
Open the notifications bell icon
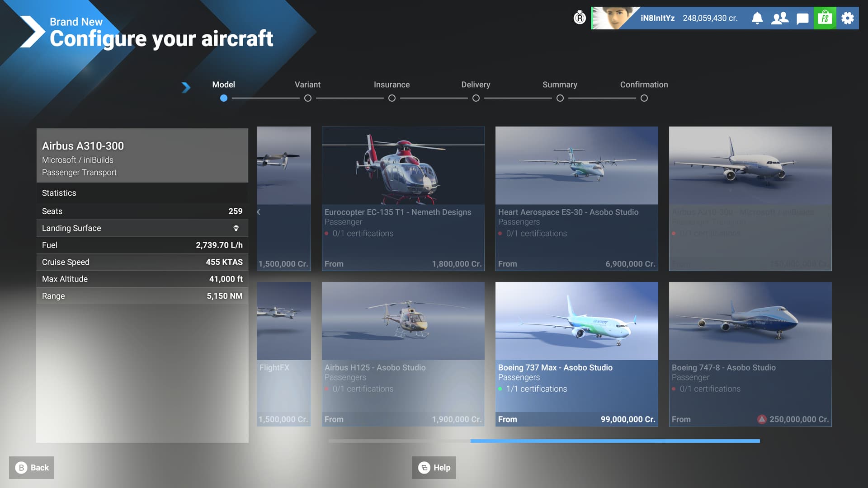click(757, 18)
